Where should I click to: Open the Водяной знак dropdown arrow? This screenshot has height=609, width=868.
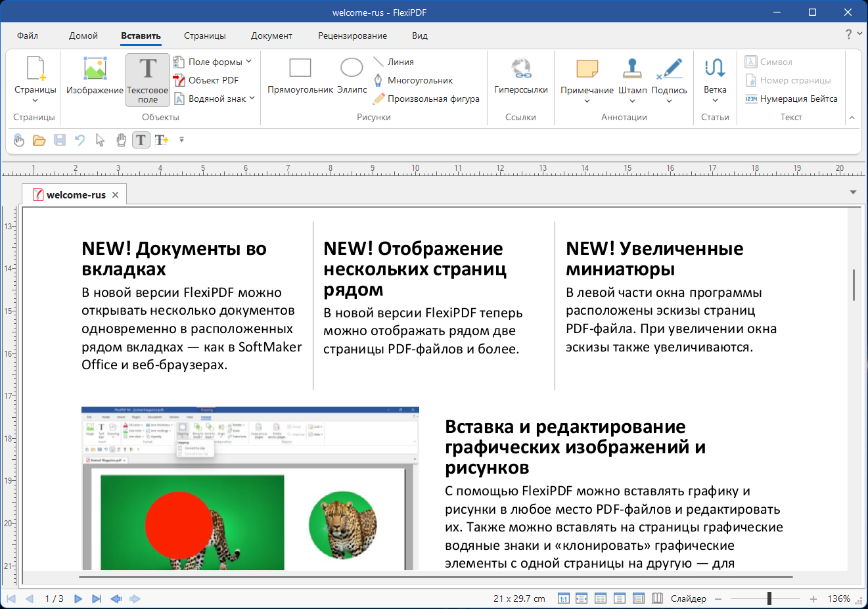[x=252, y=99]
